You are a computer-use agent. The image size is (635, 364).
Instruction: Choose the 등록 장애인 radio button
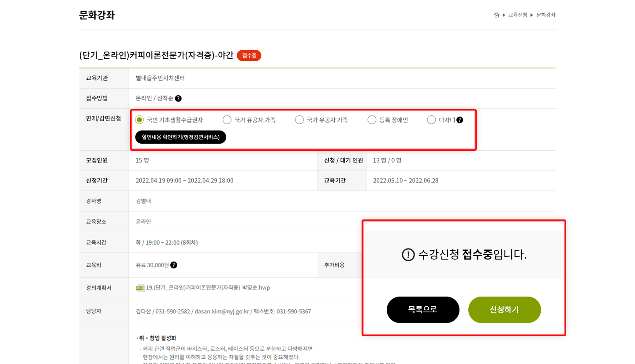click(x=372, y=120)
